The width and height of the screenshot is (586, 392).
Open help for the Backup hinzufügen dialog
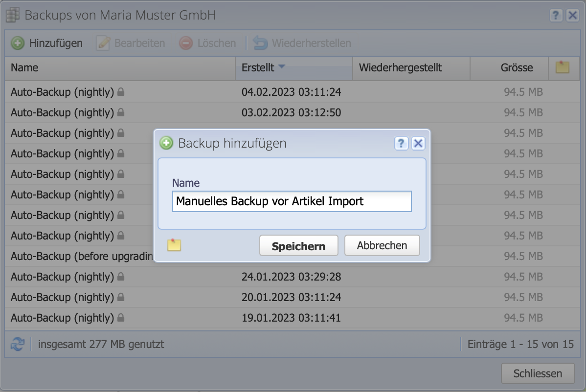point(401,143)
